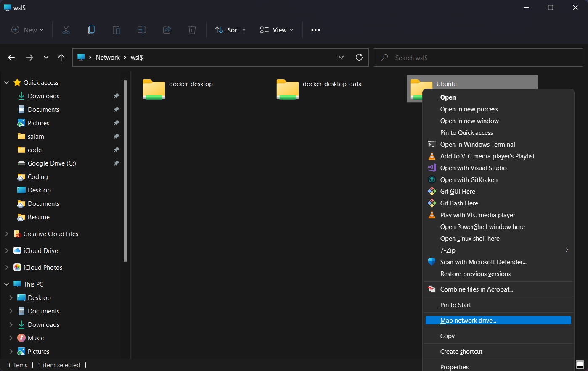Click the Rename icon in toolbar
This screenshot has width=588, height=371.
[142, 30]
